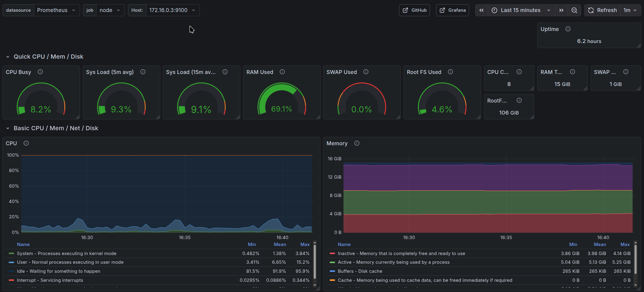
Task: Click info icon beside Memory panel title
Action: coord(357,143)
